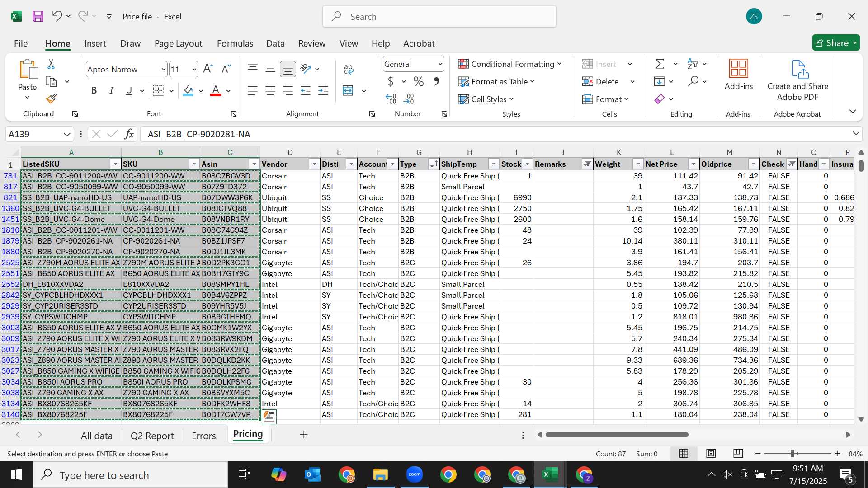Open the font size dropdown
Viewport: 868px width, 488px height.
coord(194,69)
